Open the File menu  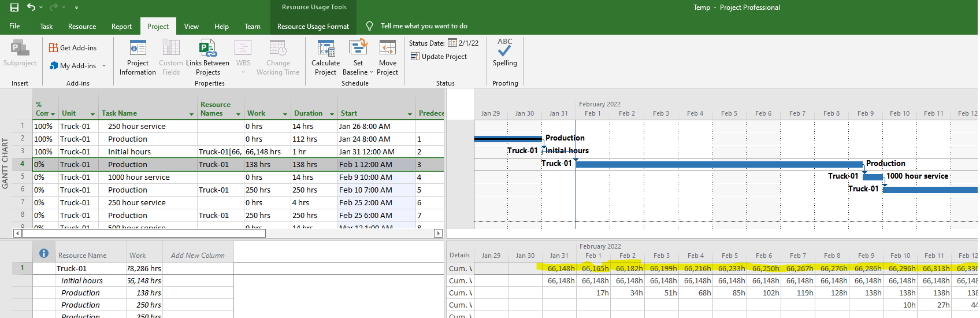point(14,26)
